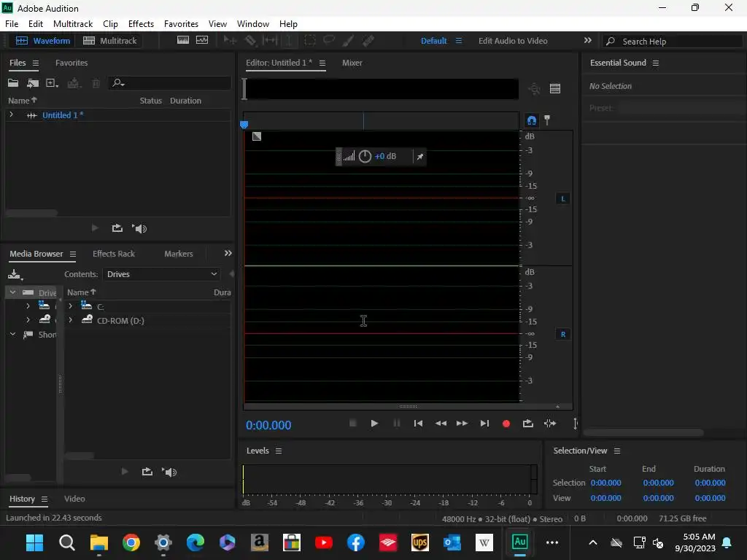Image resolution: width=747 pixels, height=560 pixels.
Task: Open workspace overflow chevron menu
Action: coord(588,41)
